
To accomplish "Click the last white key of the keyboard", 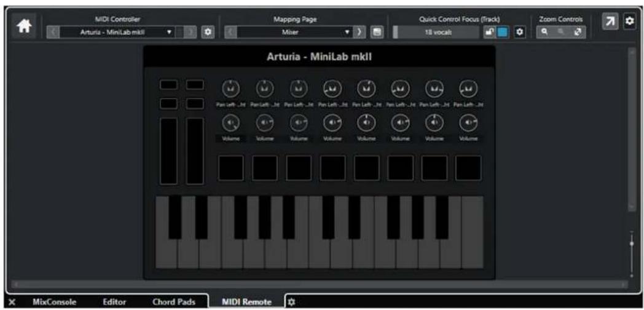I will tap(473, 232).
